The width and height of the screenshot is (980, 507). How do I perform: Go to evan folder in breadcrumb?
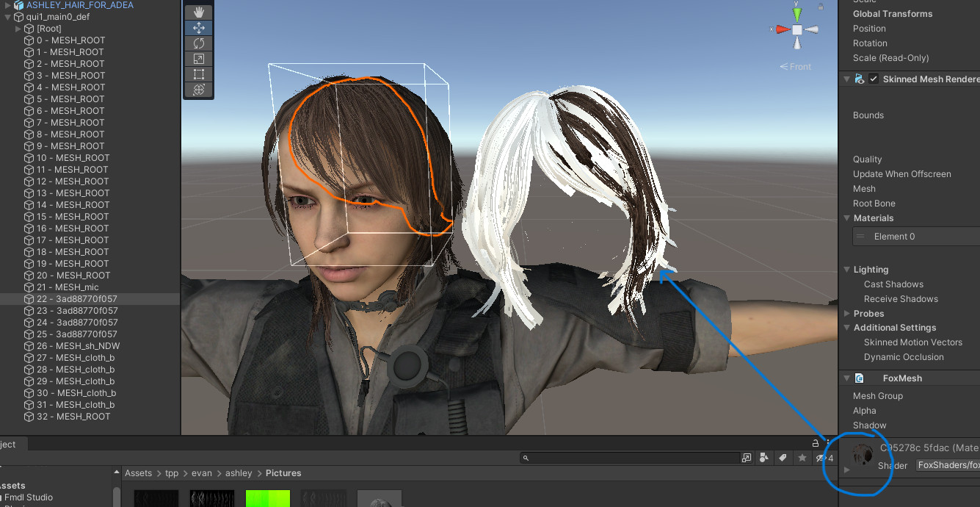tap(202, 473)
